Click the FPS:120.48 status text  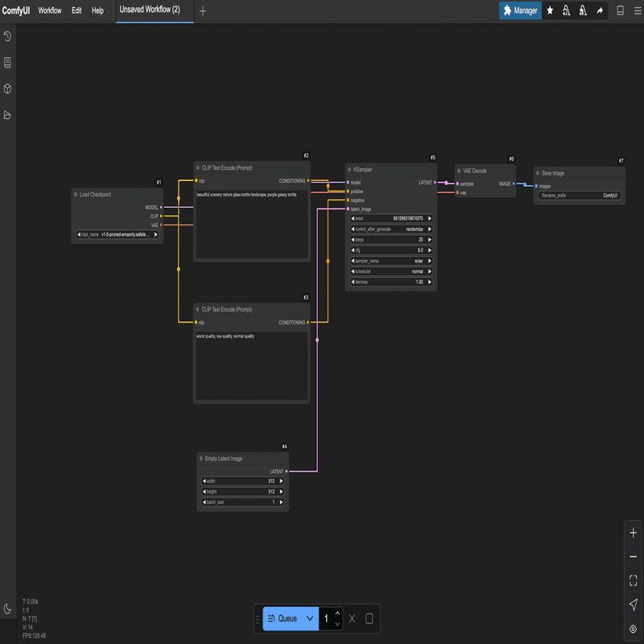(x=34, y=635)
